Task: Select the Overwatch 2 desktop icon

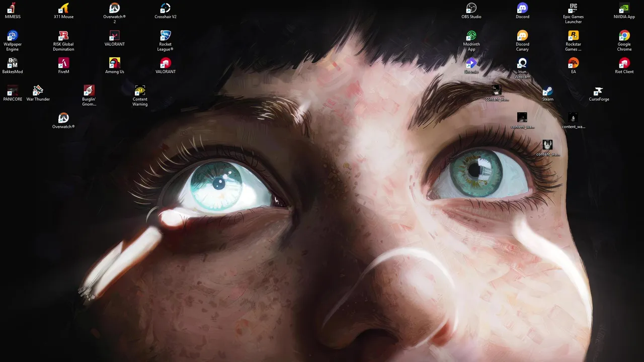Action: (x=114, y=13)
